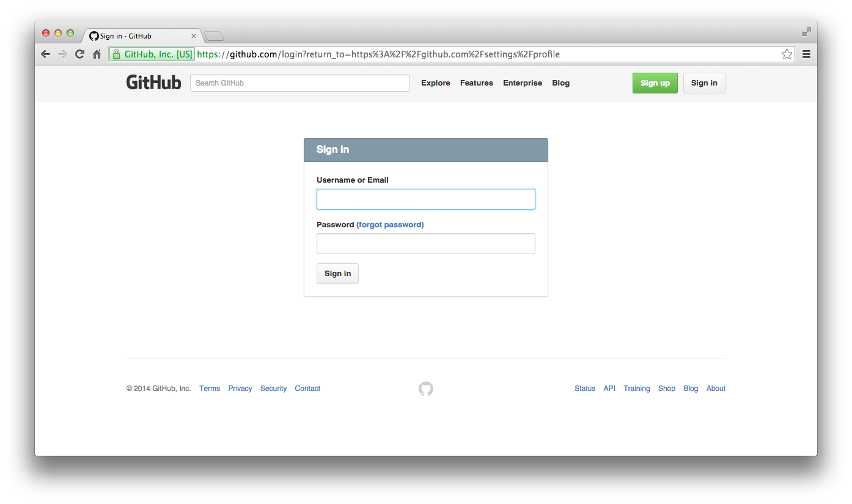Open the Status footer link
The height and width of the screenshot is (504, 852).
tap(585, 389)
